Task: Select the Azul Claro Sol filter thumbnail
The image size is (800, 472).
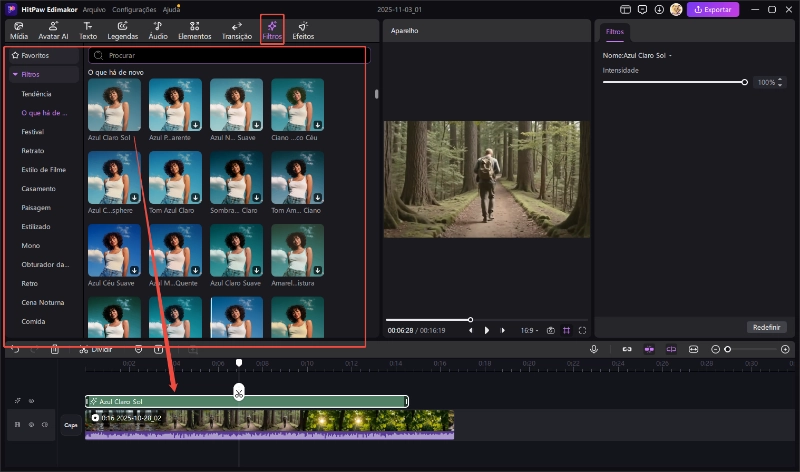Action: (114, 105)
